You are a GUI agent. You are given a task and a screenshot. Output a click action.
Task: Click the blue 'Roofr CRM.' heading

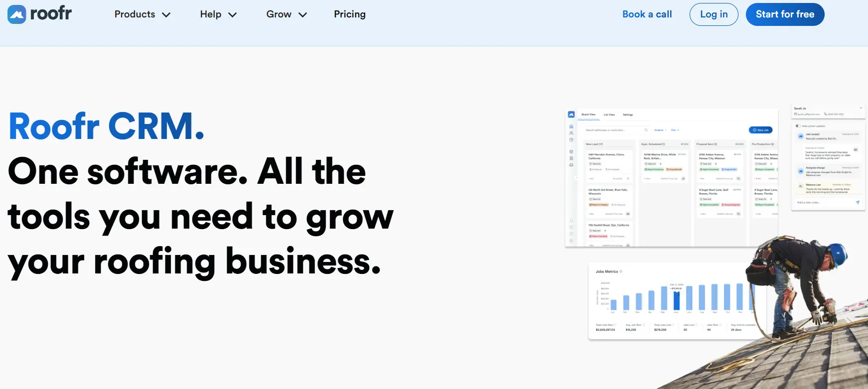point(107,126)
